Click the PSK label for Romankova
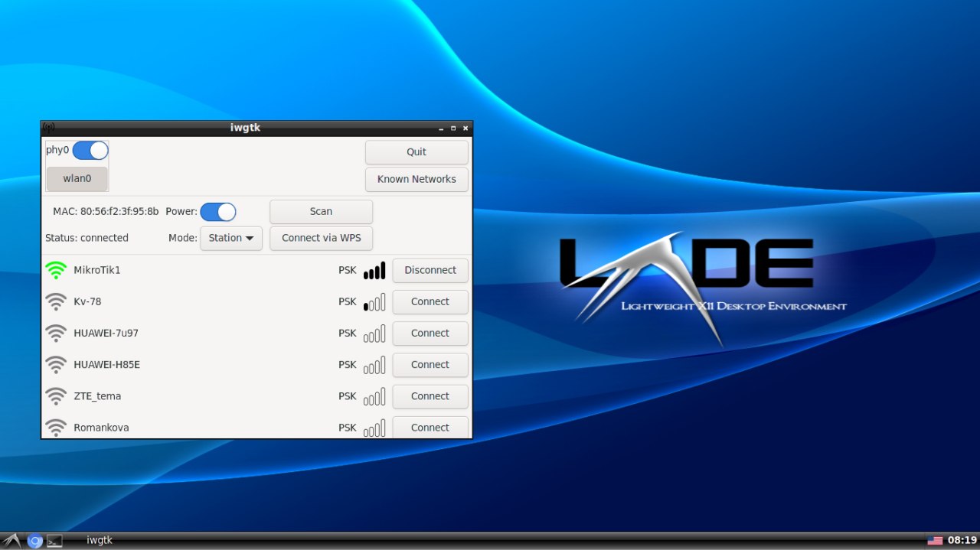Viewport: 980px width, 550px height. coord(348,428)
